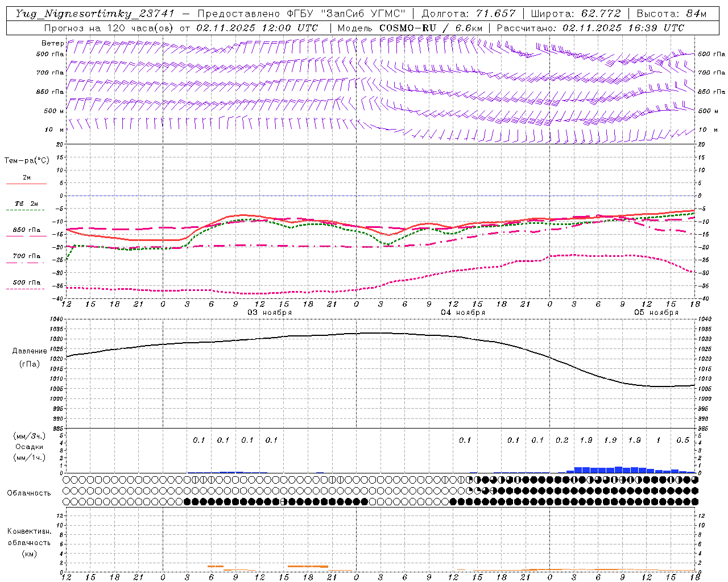Click the Ветер panel label
Image resolution: width=728 pixels, height=582 pixels.
53,43
